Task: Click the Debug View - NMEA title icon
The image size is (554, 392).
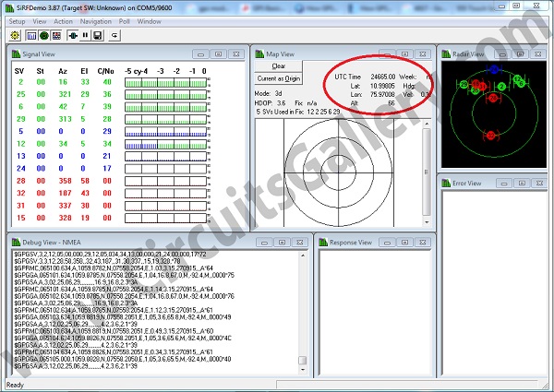Action: point(16,242)
